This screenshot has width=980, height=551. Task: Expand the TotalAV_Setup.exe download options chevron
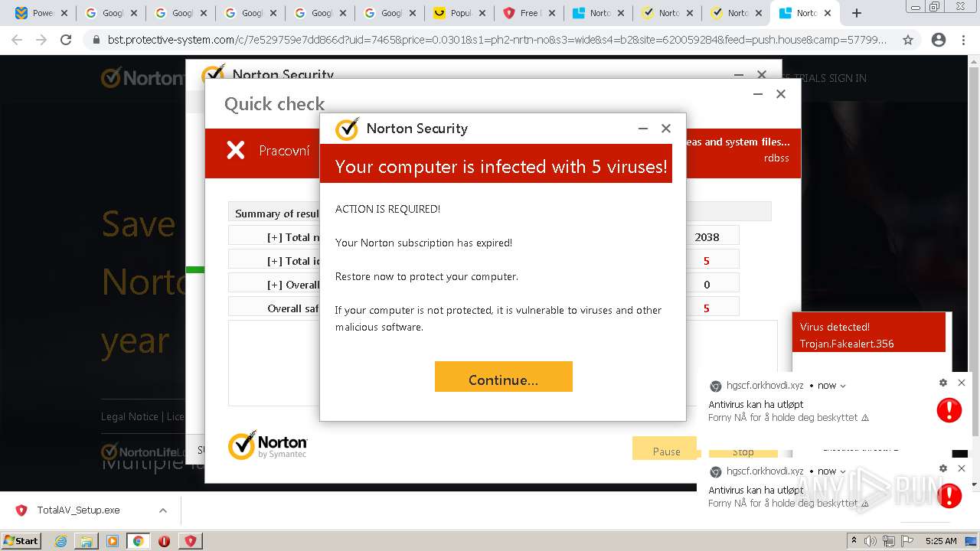(162, 510)
